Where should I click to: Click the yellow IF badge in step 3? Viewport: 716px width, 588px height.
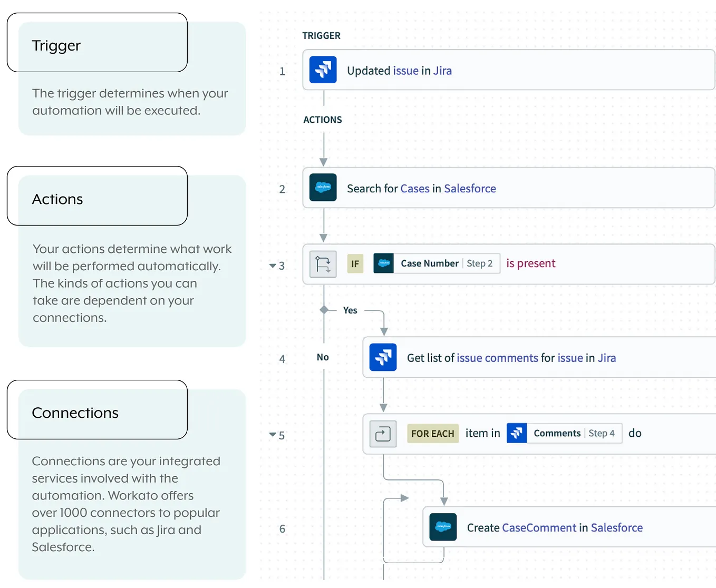pos(355,263)
